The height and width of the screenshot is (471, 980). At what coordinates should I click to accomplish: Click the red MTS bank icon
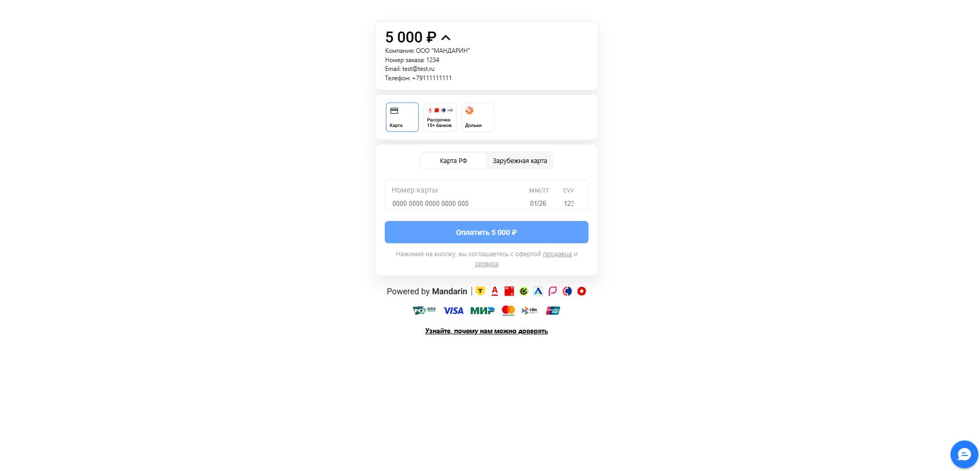click(x=509, y=291)
